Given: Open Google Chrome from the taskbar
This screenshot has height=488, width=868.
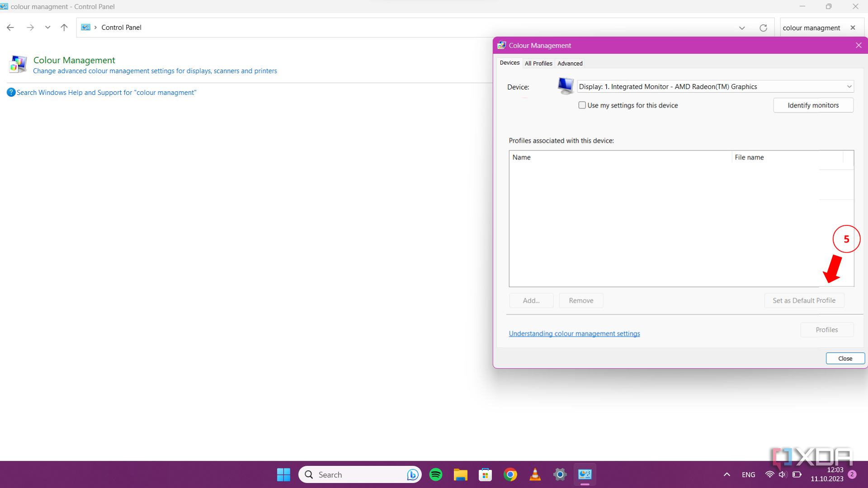Looking at the screenshot, I should tap(510, 474).
